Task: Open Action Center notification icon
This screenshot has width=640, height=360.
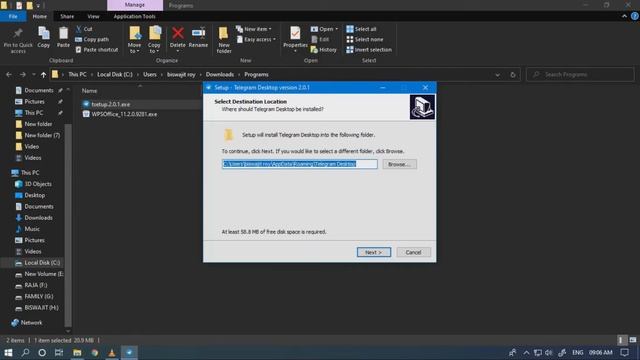Action: click(624, 352)
